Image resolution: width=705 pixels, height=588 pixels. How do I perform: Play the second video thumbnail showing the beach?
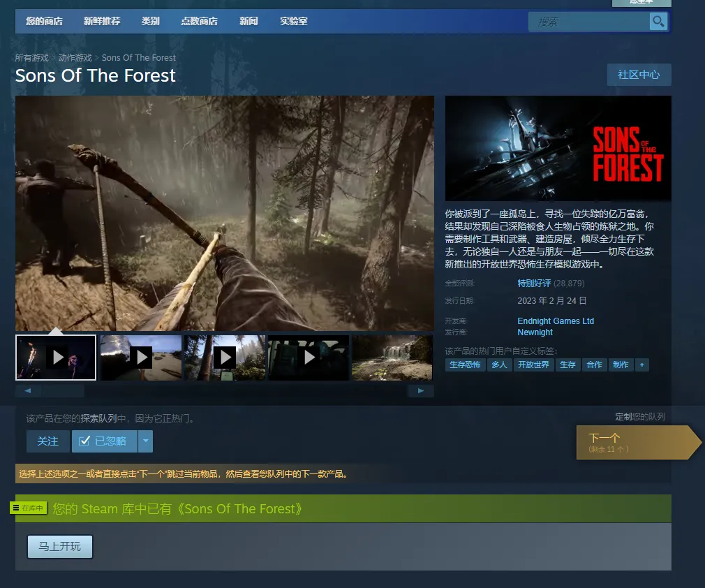(141, 358)
